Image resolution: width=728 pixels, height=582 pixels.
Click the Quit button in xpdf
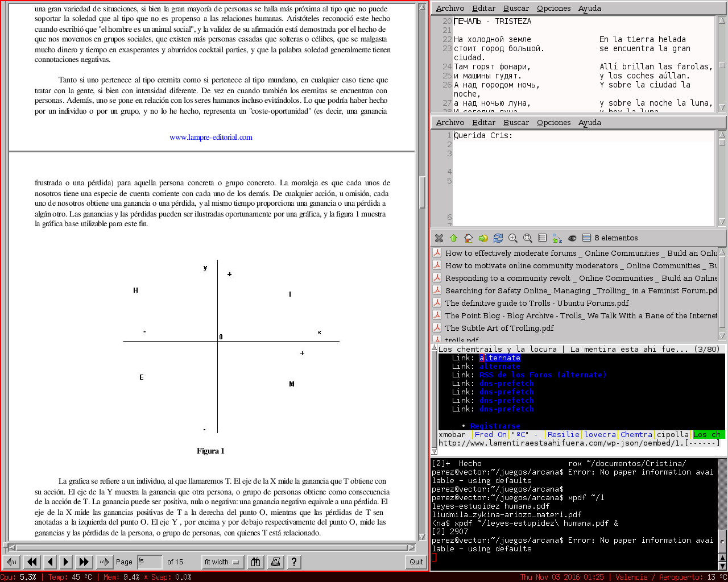pyautogui.click(x=416, y=562)
